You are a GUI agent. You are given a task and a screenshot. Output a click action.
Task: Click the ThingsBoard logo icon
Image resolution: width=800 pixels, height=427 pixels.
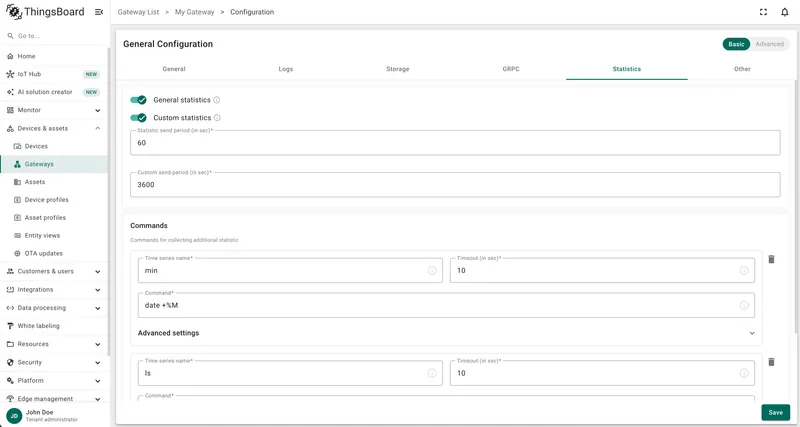pos(14,12)
